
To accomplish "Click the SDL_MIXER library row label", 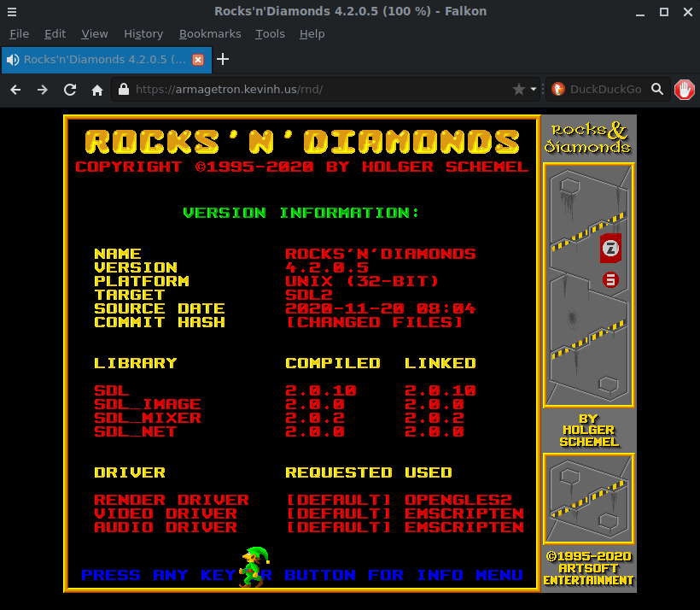I will [148, 418].
